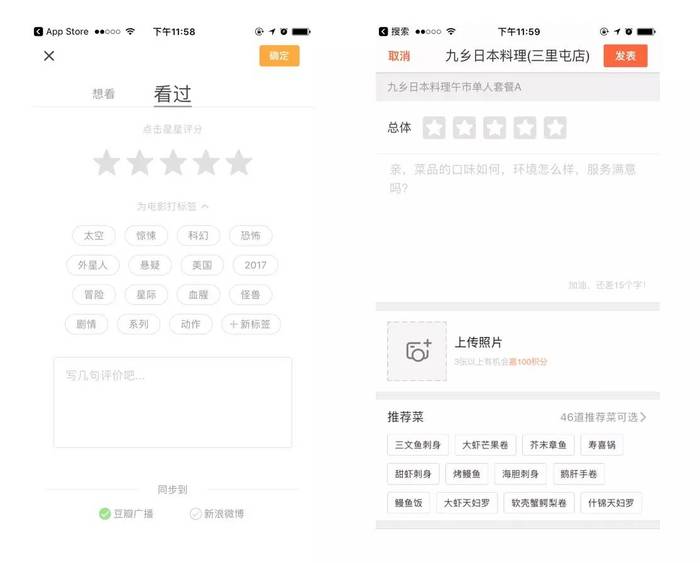
Task: Create a tag with the + 新标签 button
Action: pos(250,324)
